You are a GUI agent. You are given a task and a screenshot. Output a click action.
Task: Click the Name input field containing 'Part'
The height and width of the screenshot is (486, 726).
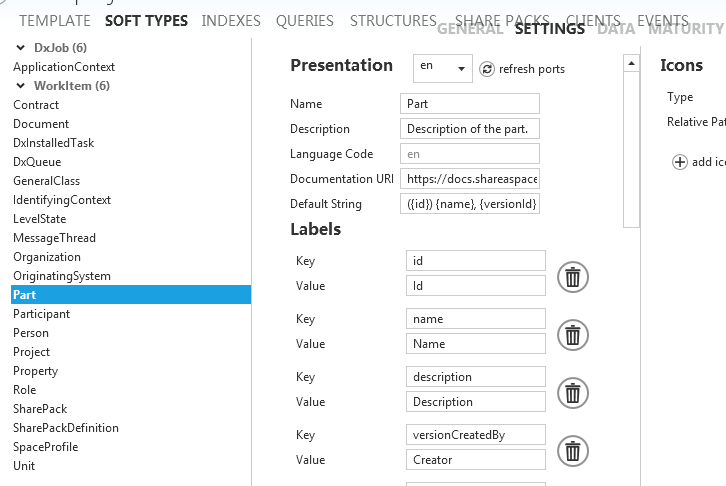469,104
